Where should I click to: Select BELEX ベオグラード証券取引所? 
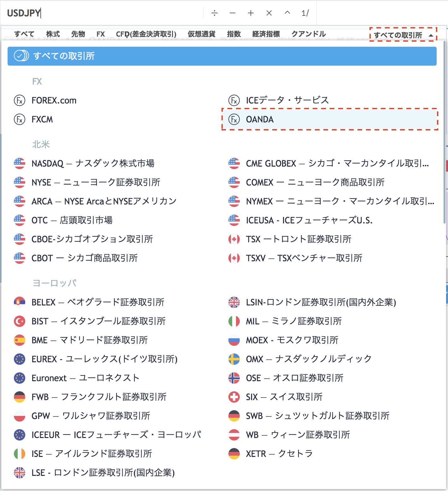pyautogui.click(x=115, y=302)
